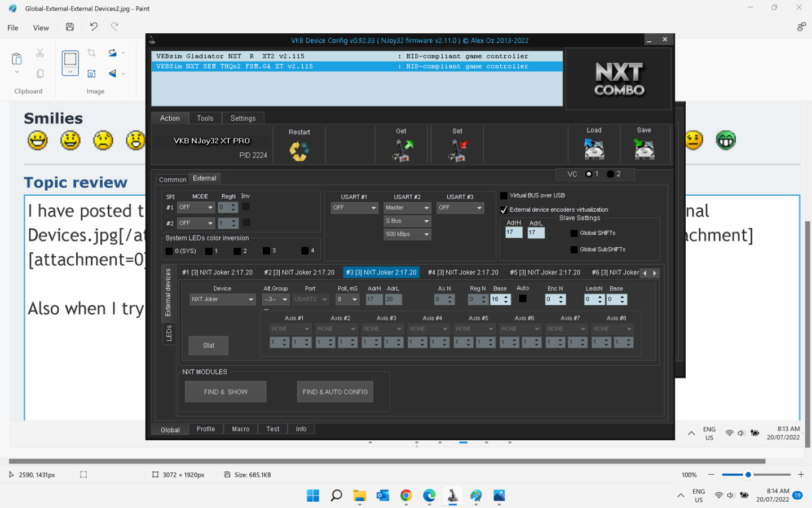The image size is (812, 508).
Task: Toggle Global SHIFTs slave setting
Action: coord(574,233)
